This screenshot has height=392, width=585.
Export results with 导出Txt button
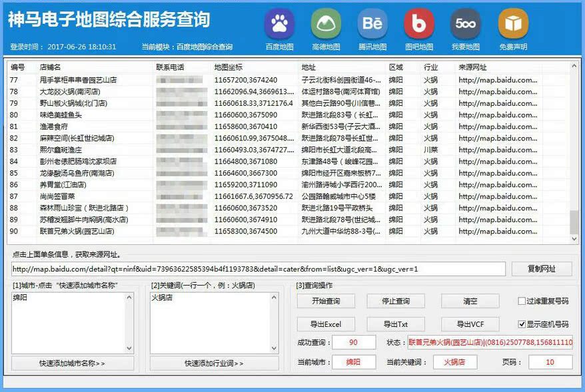coord(396,324)
